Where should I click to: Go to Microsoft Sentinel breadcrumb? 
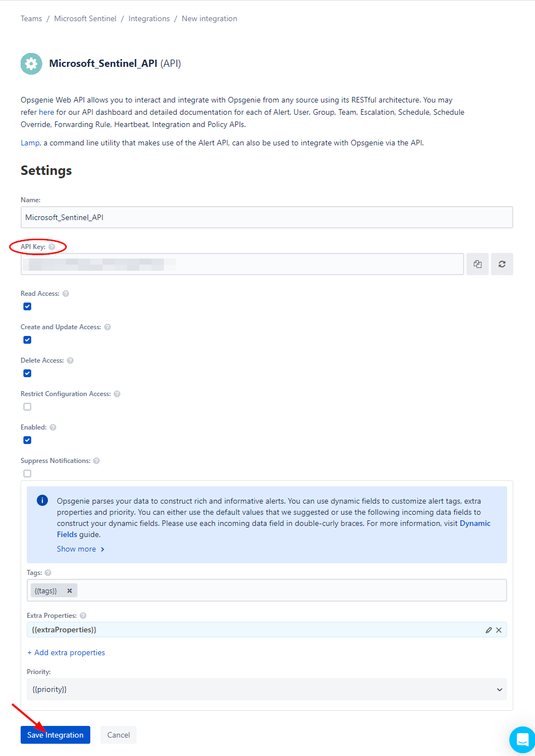coord(85,19)
